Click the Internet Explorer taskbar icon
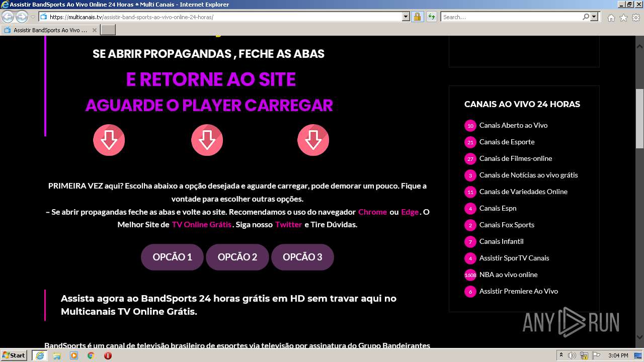The width and height of the screenshot is (644, 362). pyautogui.click(x=39, y=355)
